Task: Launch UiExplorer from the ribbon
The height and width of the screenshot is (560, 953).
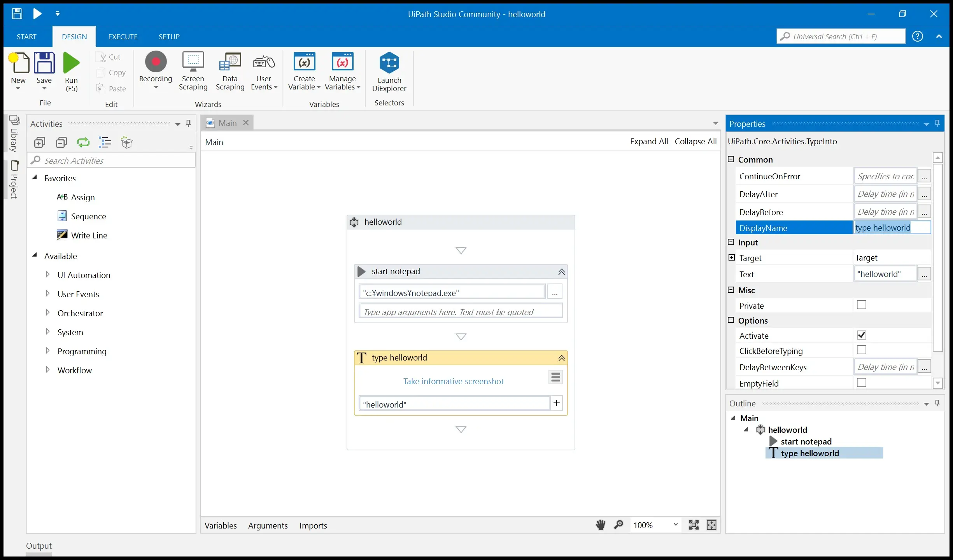Action: [x=389, y=72]
